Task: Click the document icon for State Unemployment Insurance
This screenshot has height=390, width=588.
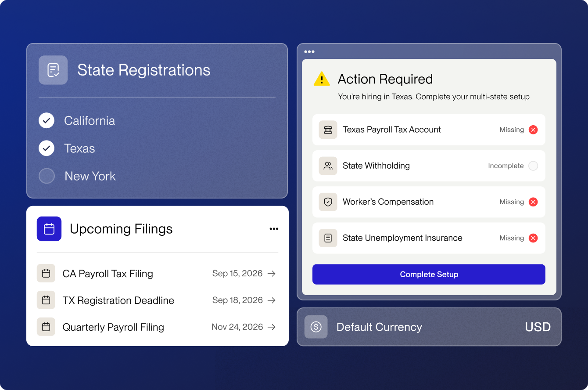Action: pyautogui.click(x=328, y=238)
